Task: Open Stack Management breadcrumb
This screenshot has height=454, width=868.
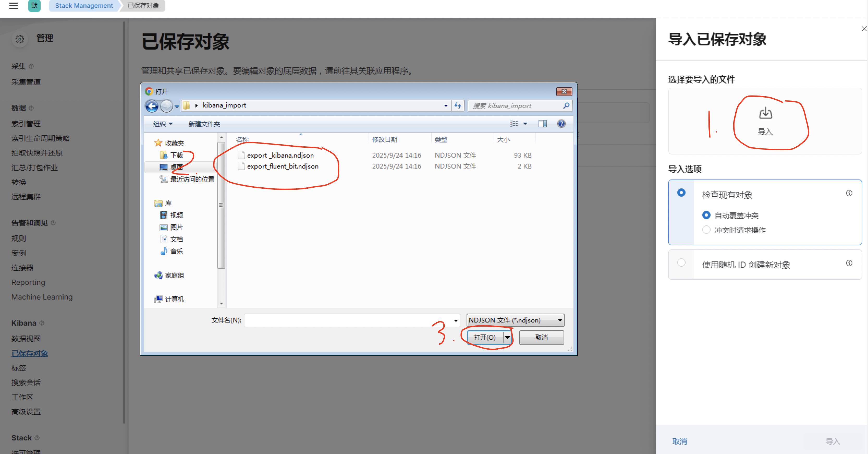Action: point(84,6)
